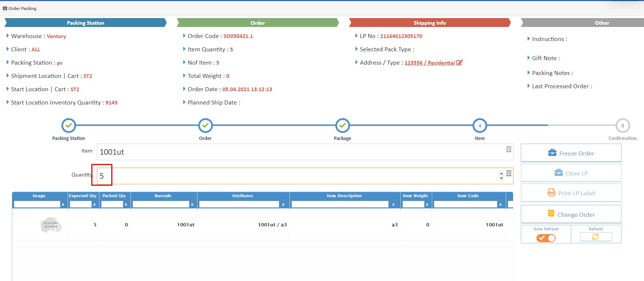Disable the Auto Refresh toggle
The width and height of the screenshot is (644, 281).
point(546,238)
